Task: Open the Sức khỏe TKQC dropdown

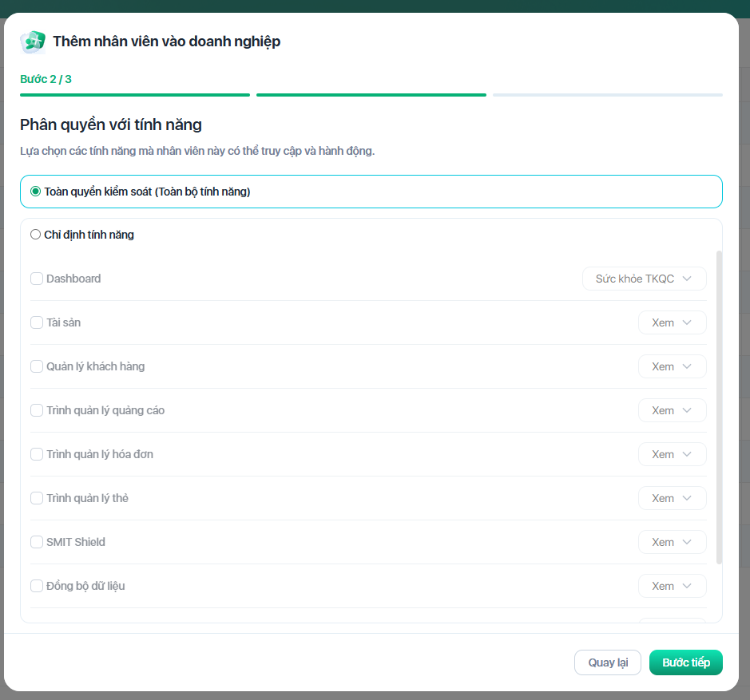Action: 645,279
